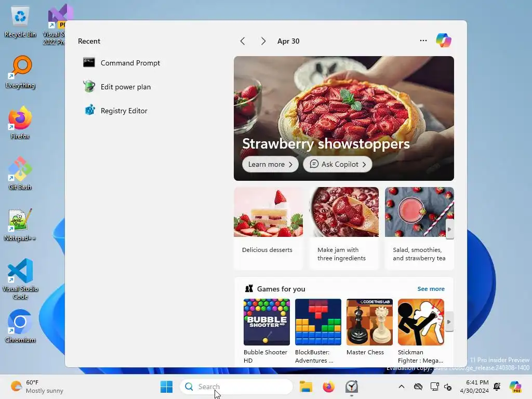532x399 pixels.
Task: Launch Copilot Preview from taskbar
Action: click(x=515, y=387)
